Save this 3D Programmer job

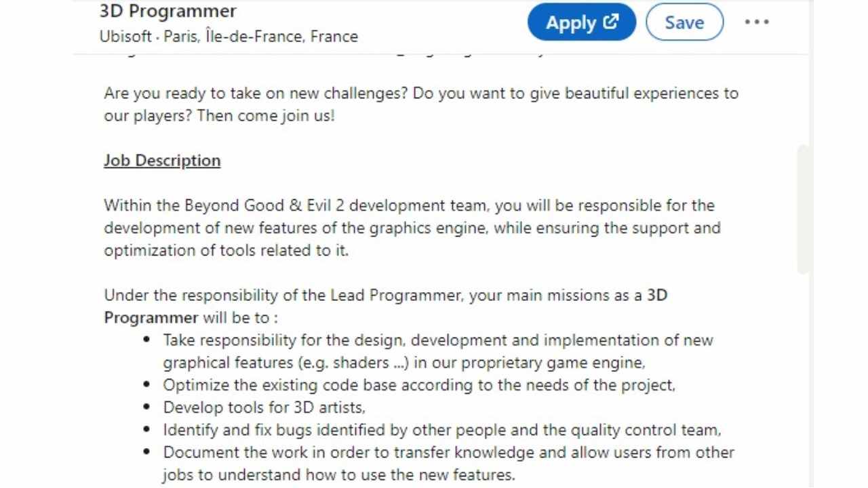pos(684,22)
